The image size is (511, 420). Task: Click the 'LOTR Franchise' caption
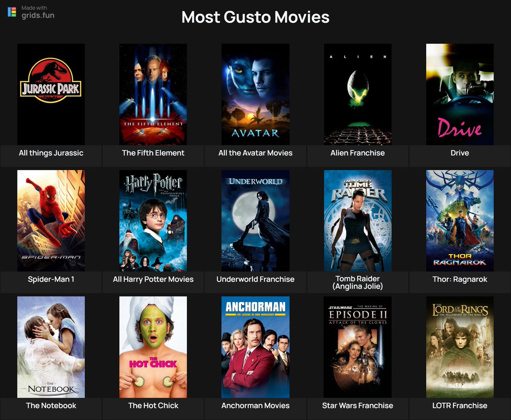460,406
